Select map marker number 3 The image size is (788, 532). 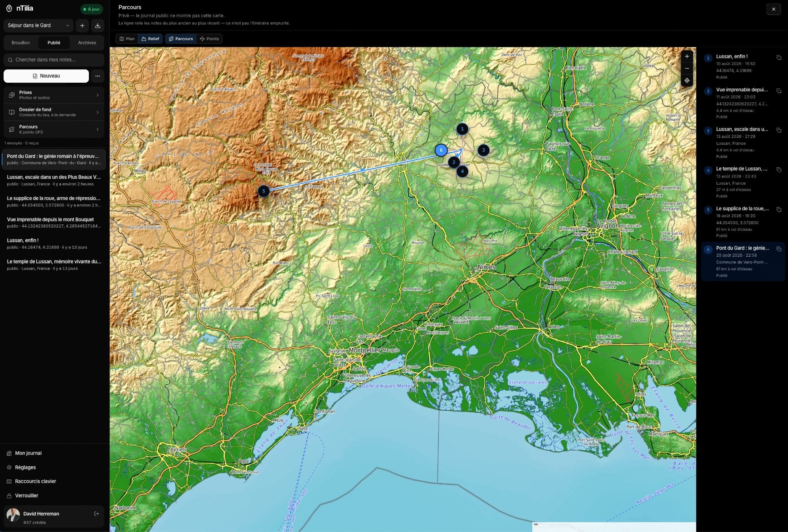pos(483,150)
